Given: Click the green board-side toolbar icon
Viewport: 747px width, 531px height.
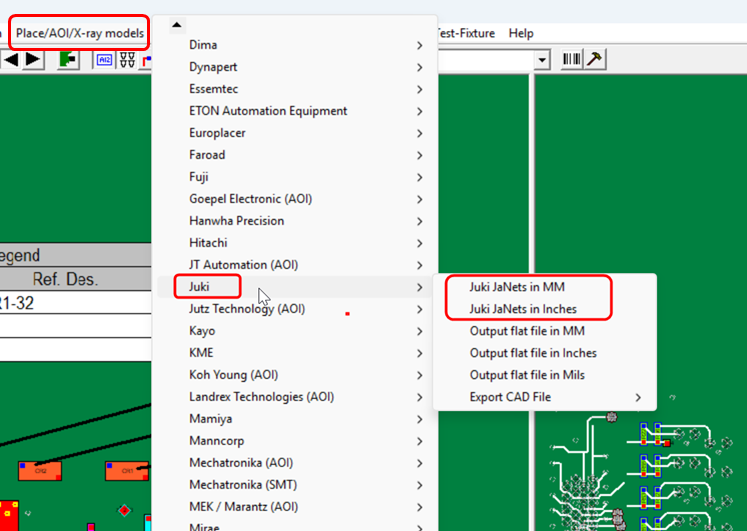Looking at the screenshot, I should [x=68, y=60].
